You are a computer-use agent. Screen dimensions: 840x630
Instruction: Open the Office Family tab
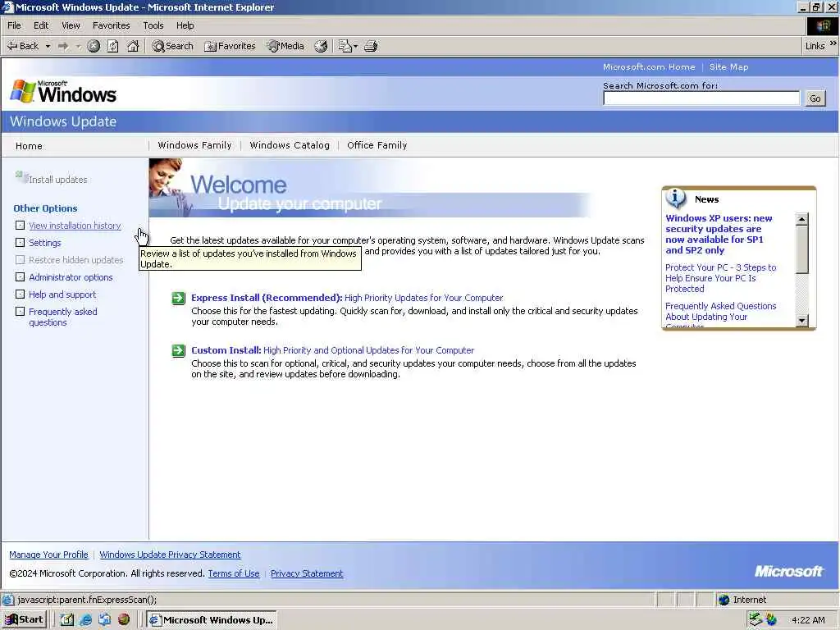point(377,145)
